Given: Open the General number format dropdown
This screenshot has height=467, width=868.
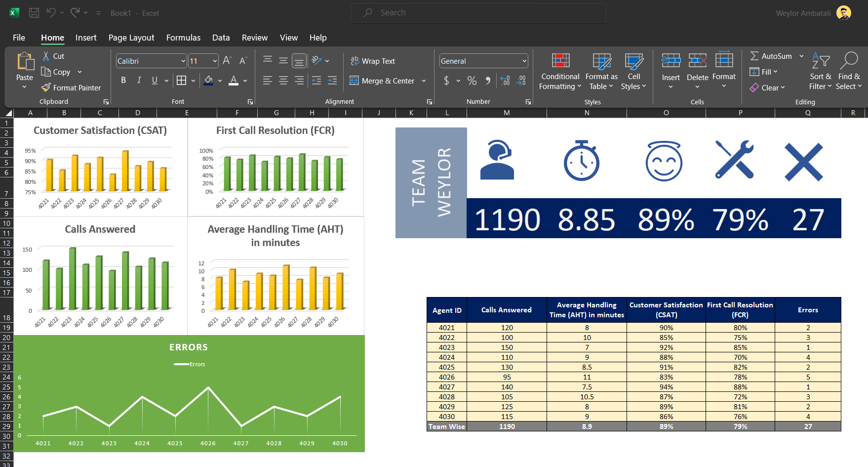Looking at the screenshot, I should (x=524, y=61).
